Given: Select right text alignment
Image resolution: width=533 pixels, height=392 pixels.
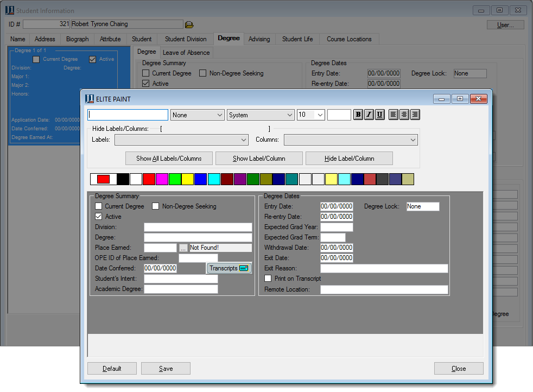Looking at the screenshot, I should 414,115.
